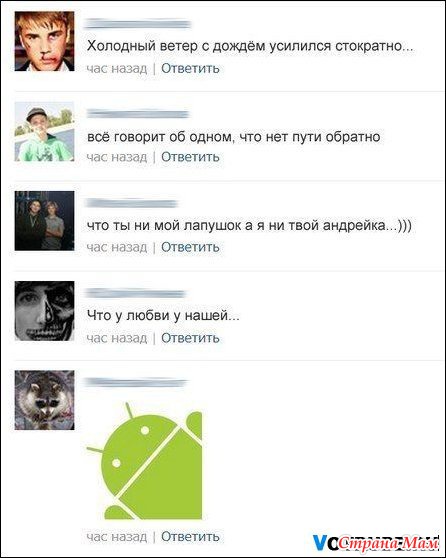Viewport: 446px width, 558px height.
Task: Open the raccoon avatar
Action: coord(44,400)
